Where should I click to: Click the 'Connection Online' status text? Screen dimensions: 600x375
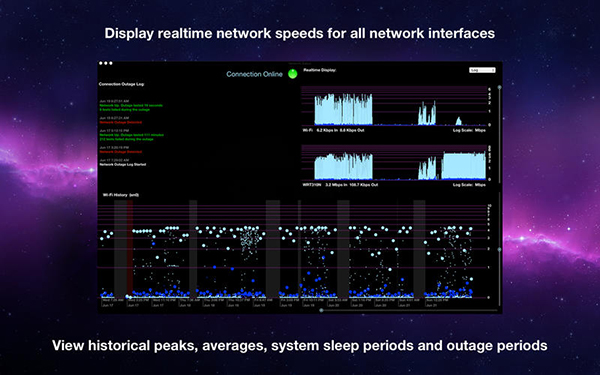254,74
